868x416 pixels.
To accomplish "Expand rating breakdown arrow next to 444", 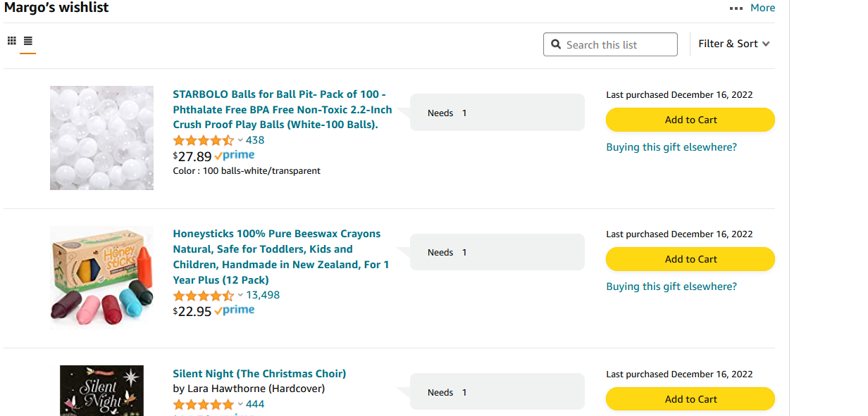I will click(x=240, y=404).
